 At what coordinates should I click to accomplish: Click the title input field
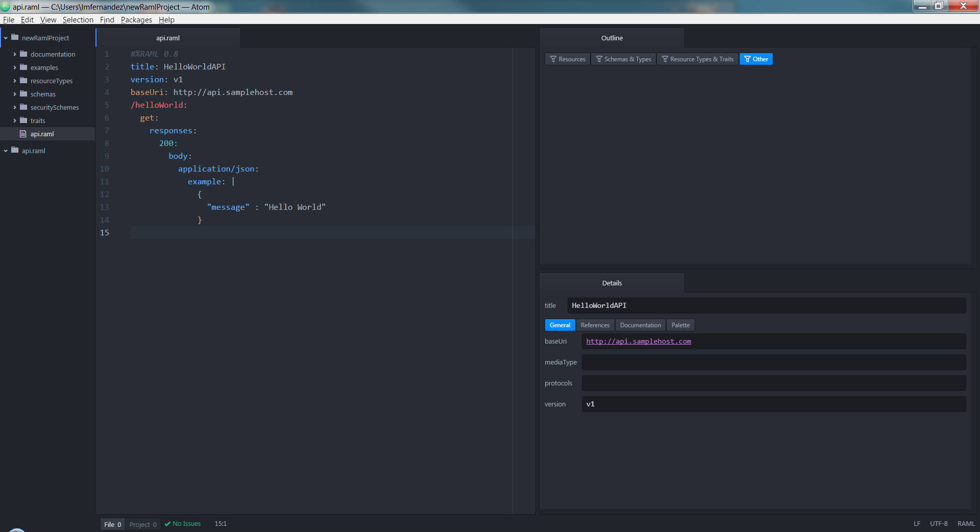[766, 305]
